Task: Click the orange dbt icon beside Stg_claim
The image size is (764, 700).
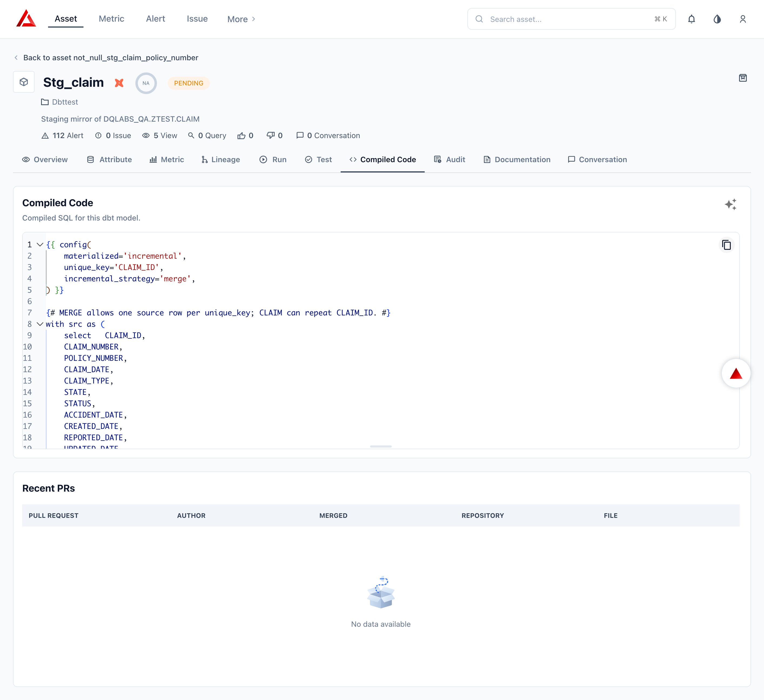Action: tap(119, 83)
